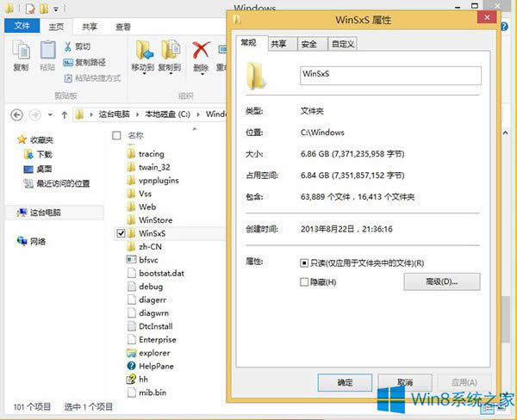Click the 确定 (OK) button
Viewport: 517px width, 420px height.
coord(345,382)
